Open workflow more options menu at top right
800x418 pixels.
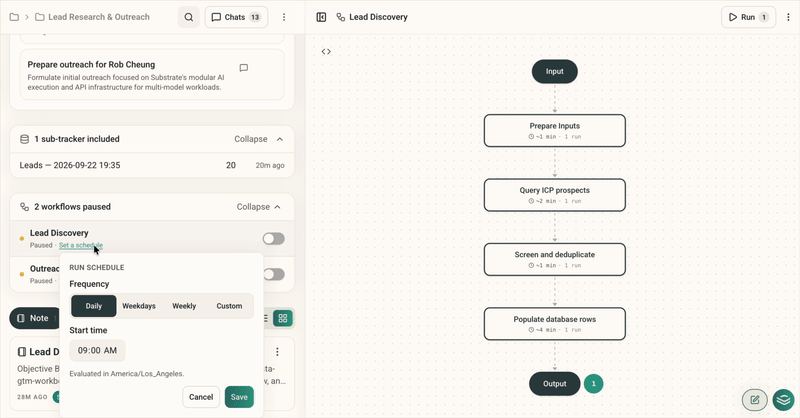(x=788, y=17)
